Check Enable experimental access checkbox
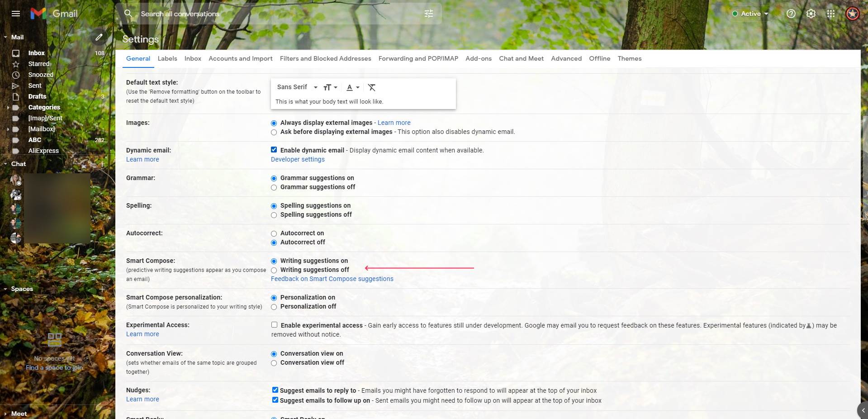Image resolution: width=868 pixels, height=419 pixels. 274,325
